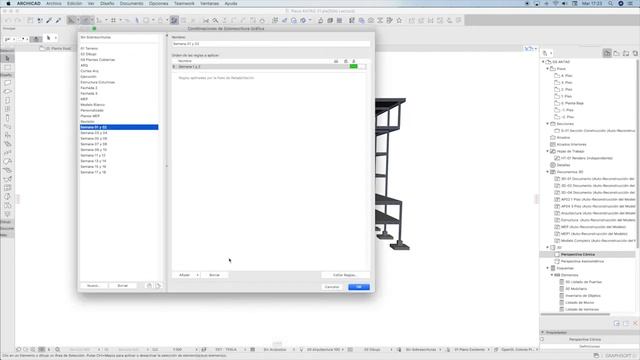
Task: Open the Opciones menu
Action: [x=158, y=3]
